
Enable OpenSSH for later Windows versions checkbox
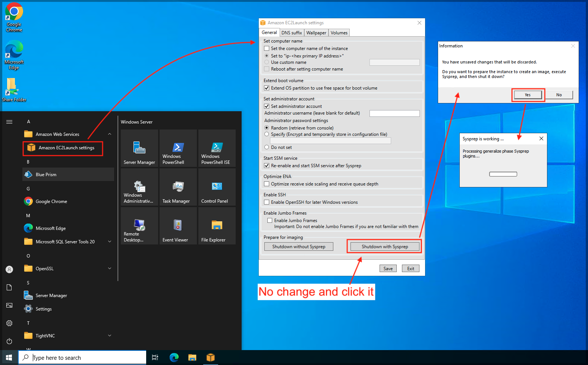pyautogui.click(x=267, y=202)
